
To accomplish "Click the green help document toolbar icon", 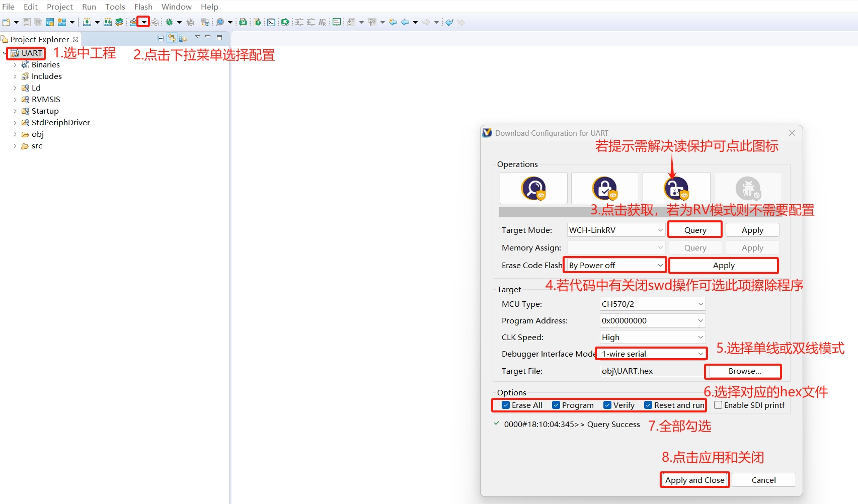I will 257,22.
